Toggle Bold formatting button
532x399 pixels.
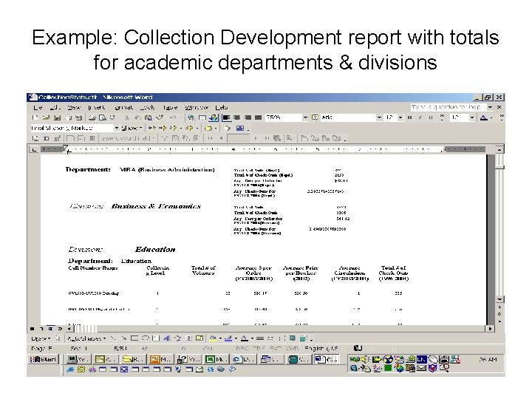tap(409, 117)
